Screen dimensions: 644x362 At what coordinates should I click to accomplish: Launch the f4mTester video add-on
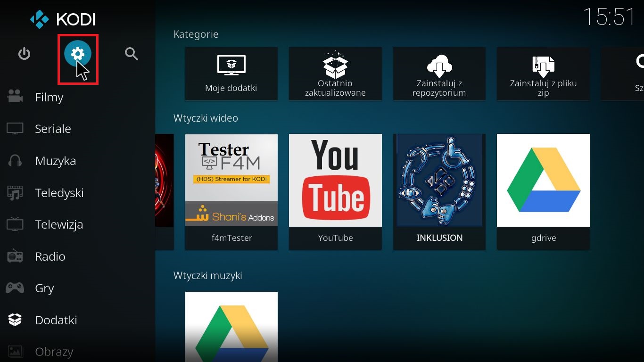pos(231,192)
